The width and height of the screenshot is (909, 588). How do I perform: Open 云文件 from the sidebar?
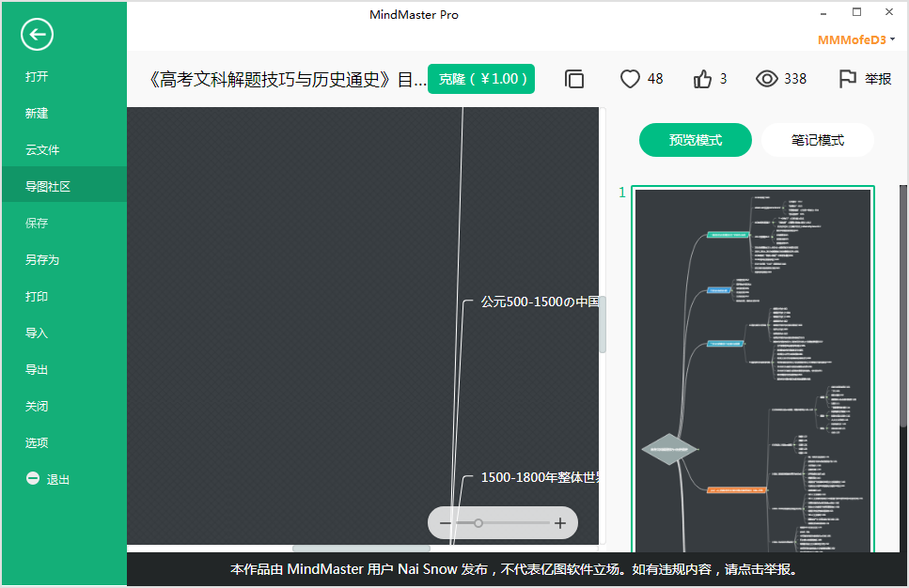[42, 149]
